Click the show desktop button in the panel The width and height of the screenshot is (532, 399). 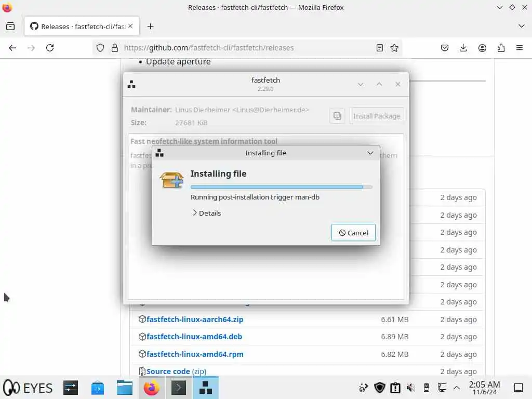click(x=518, y=388)
